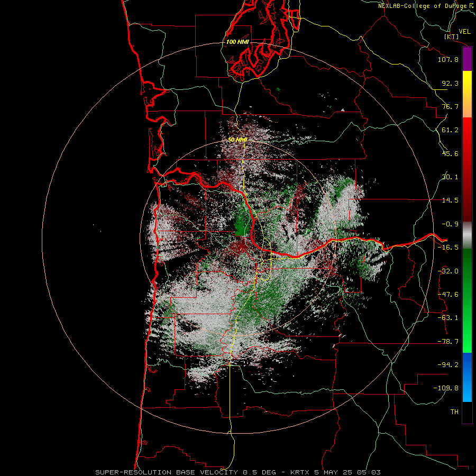Click the purple segment of the color bar
Screen dimensions: 476x476
467,59
